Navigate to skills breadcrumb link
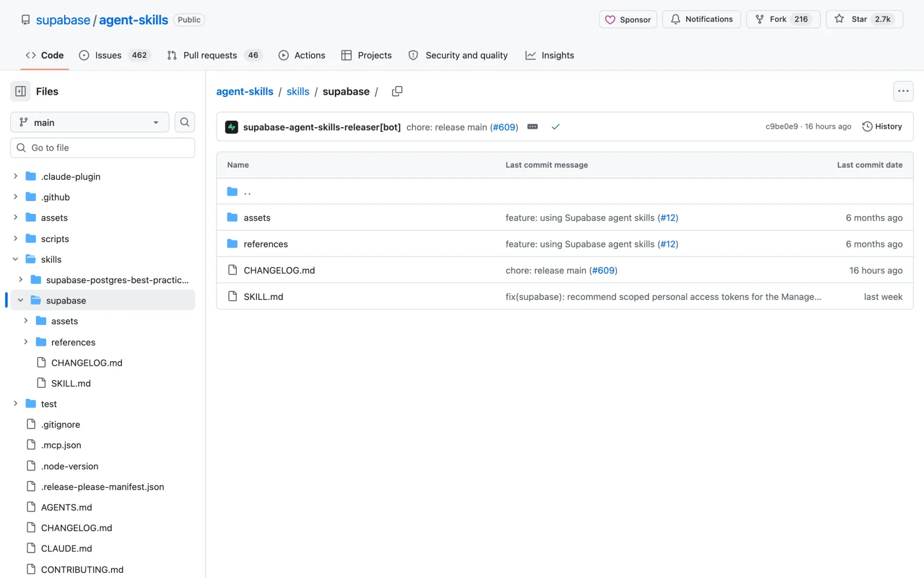 point(298,91)
